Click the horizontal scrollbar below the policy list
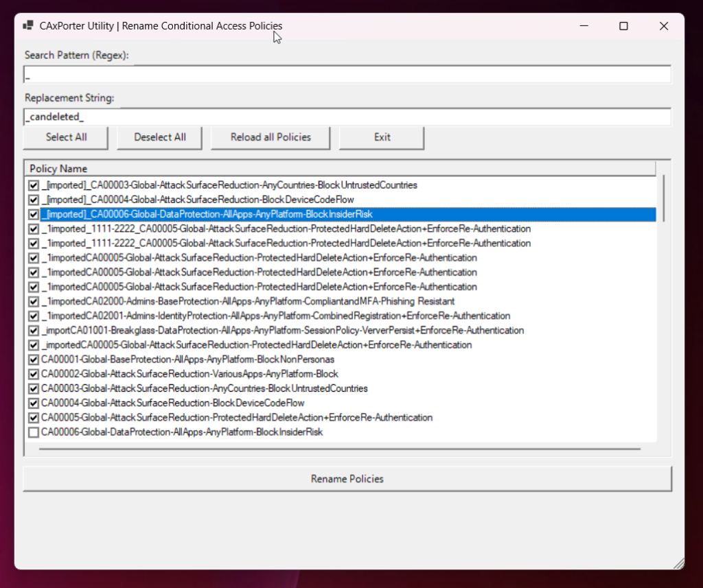This screenshot has height=588, width=703. (x=340, y=449)
